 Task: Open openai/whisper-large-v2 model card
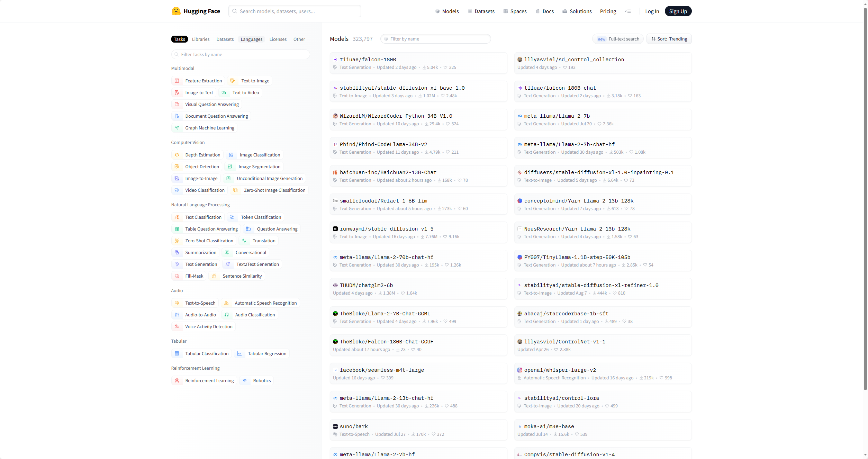click(x=603, y=373)
